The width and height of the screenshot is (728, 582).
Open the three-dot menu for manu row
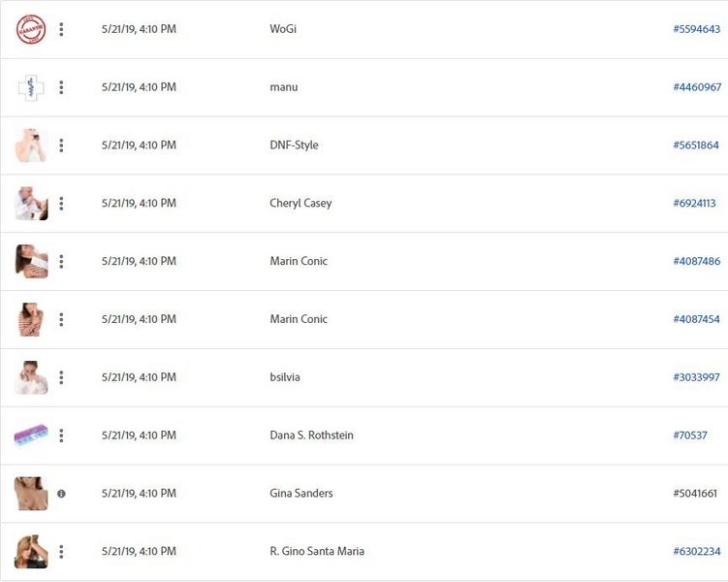click(61, 87)
